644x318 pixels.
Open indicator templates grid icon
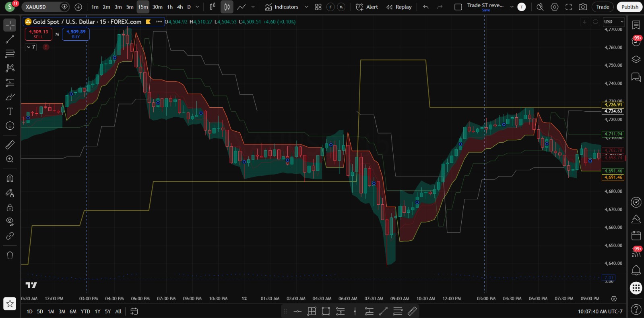click(318, 7)
